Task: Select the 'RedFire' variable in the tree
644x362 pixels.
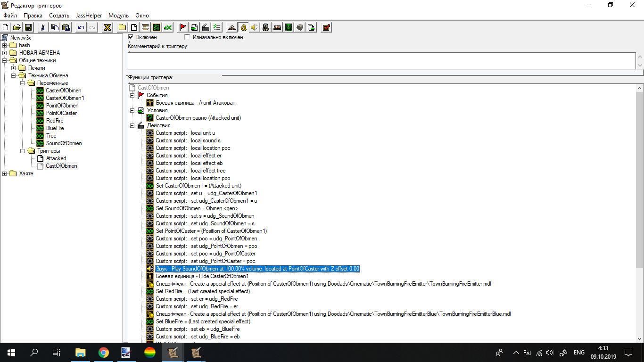Action: point(55,121)
